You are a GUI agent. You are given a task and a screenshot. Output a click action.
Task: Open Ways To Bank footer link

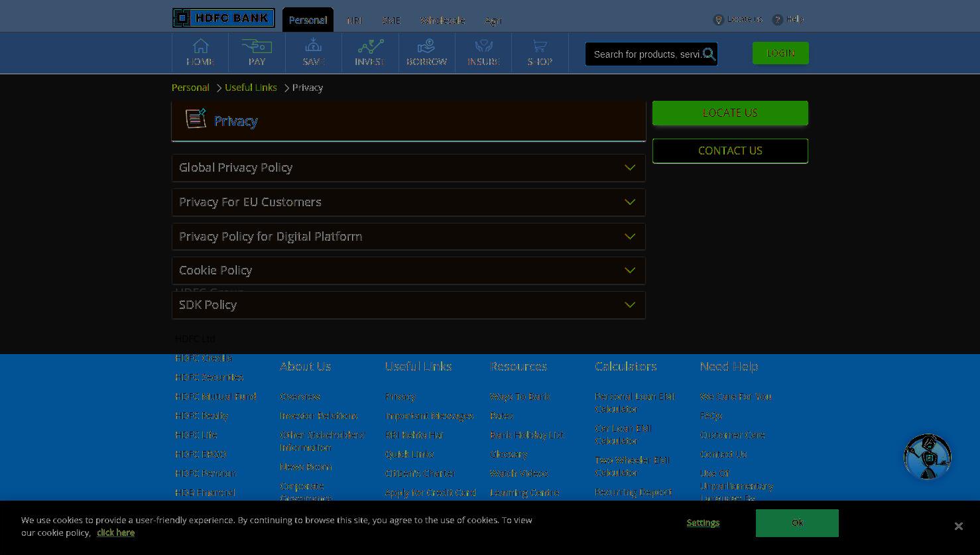(x=521, y=397)
